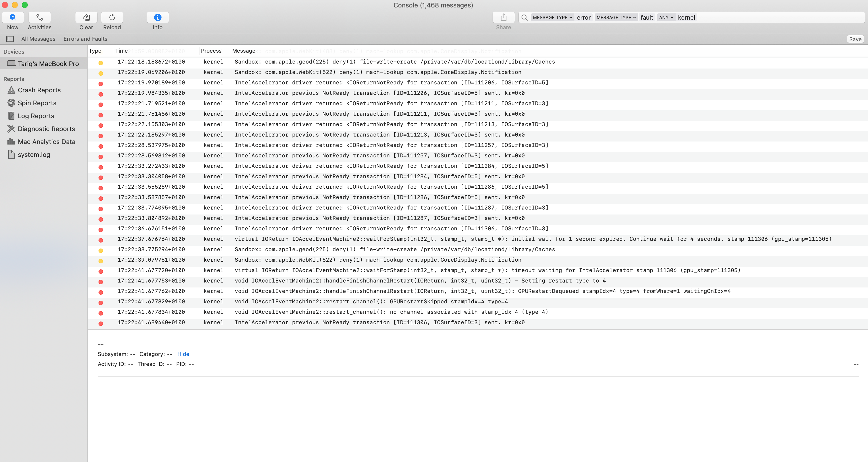This screenshot has width=868, height=462.
Task: Click the red fault dot at 17:22:19.970189
Action: [x=100, y=84]
